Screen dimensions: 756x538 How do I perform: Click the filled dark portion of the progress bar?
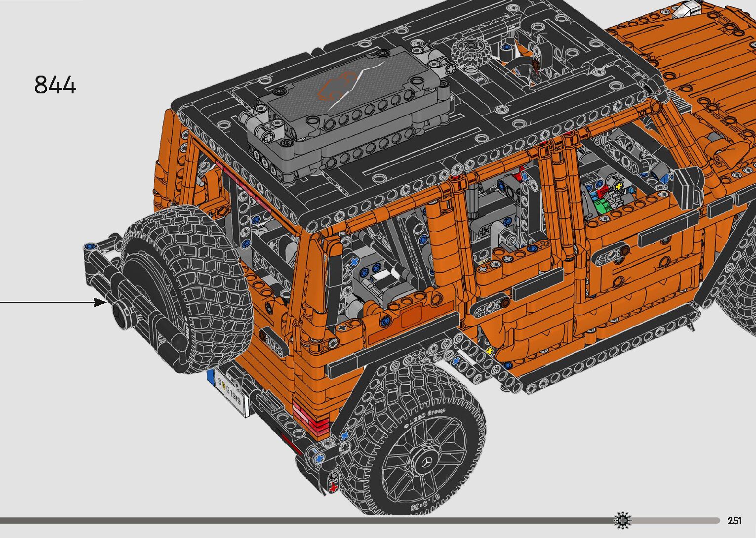click(x=306, y=520)
